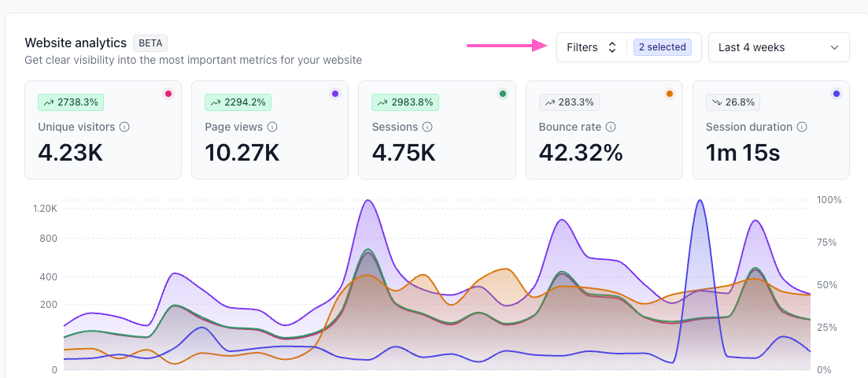Click info icon next to Unique visitors
This screenshot has width=868, height=378.
coord(124,127)
